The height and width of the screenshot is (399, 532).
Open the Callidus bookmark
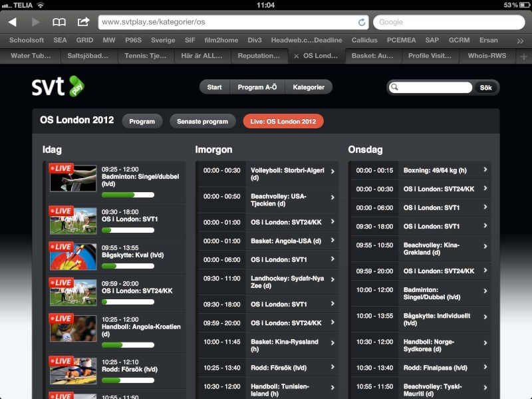click(x=364, y=40)
